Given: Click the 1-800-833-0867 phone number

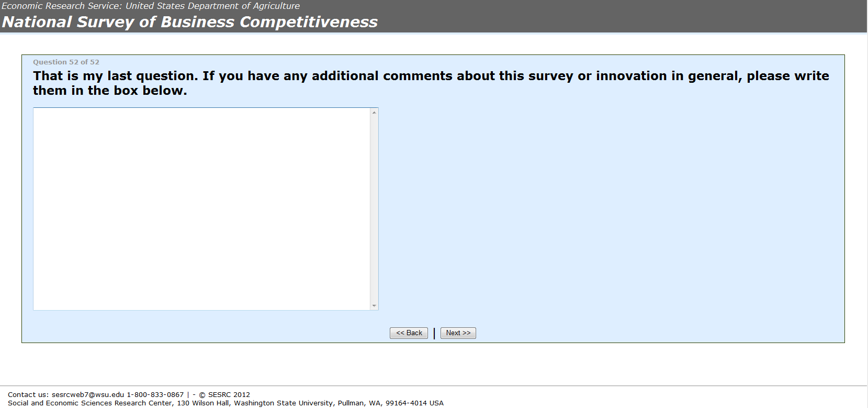Looking at the screenshot, I should click(155, 395).
